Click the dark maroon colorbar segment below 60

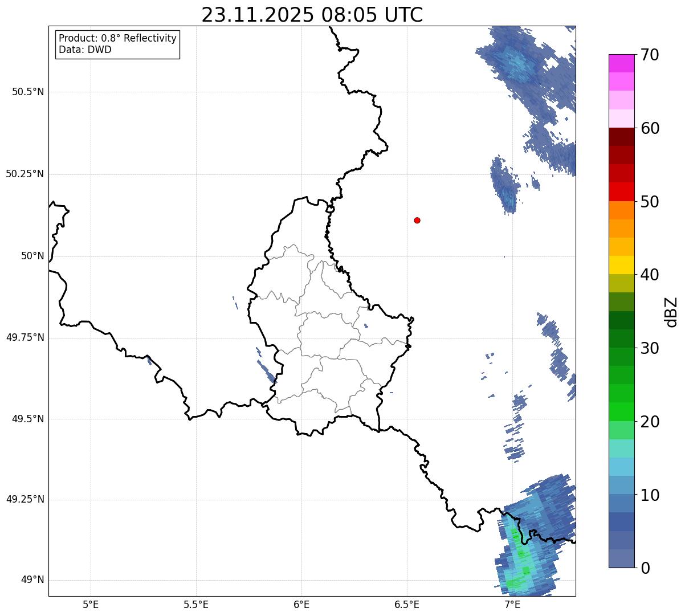622,137
